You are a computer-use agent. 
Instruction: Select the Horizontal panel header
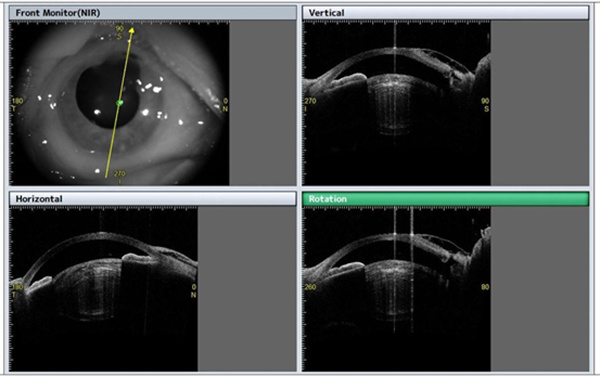click(x=152, y=199)
